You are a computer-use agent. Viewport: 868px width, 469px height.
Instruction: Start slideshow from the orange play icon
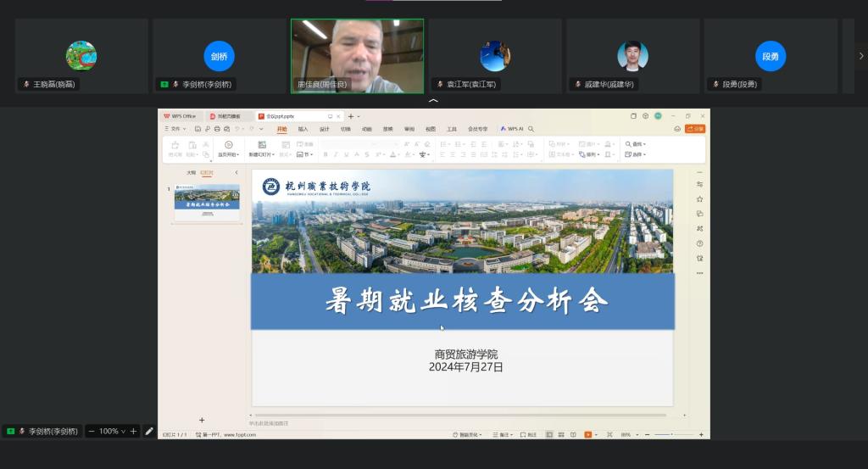[588, 434]
